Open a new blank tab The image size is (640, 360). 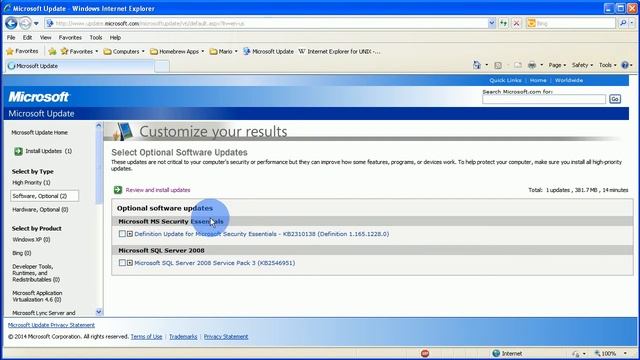click(162, 66)
